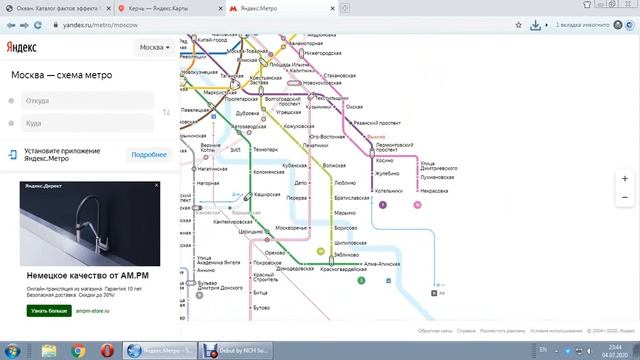Switch to the Океан. Каталог фактов tab
This screenshot has width=640, height=360.
point(57,8)
